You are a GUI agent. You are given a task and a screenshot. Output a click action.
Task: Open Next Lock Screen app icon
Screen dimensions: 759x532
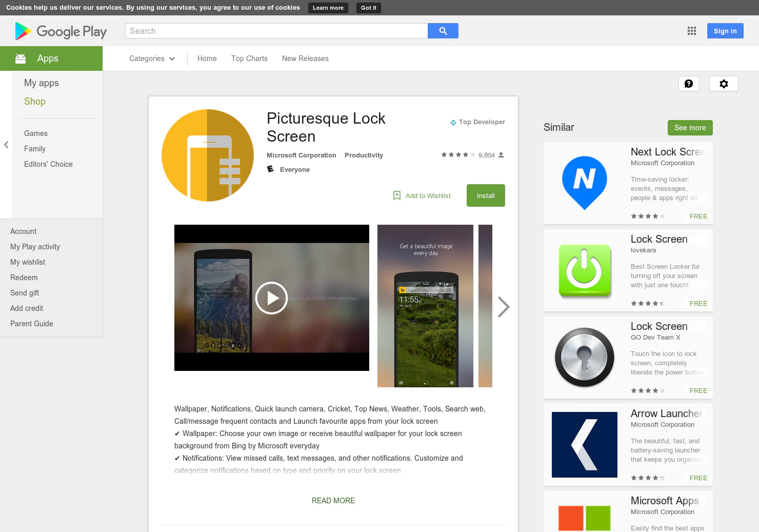point(585,183)
